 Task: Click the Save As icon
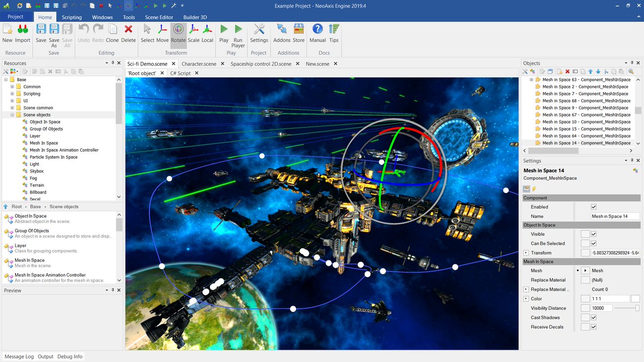[54, 29]
